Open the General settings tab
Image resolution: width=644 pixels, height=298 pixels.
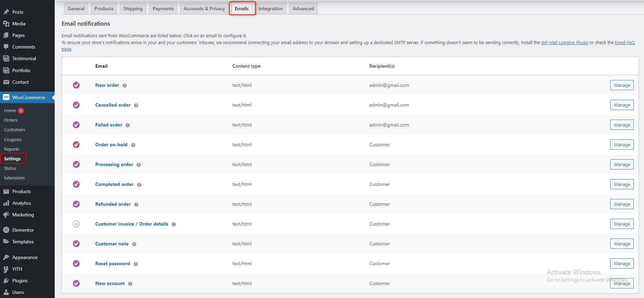pyautogui.click(x=76, y=9)
